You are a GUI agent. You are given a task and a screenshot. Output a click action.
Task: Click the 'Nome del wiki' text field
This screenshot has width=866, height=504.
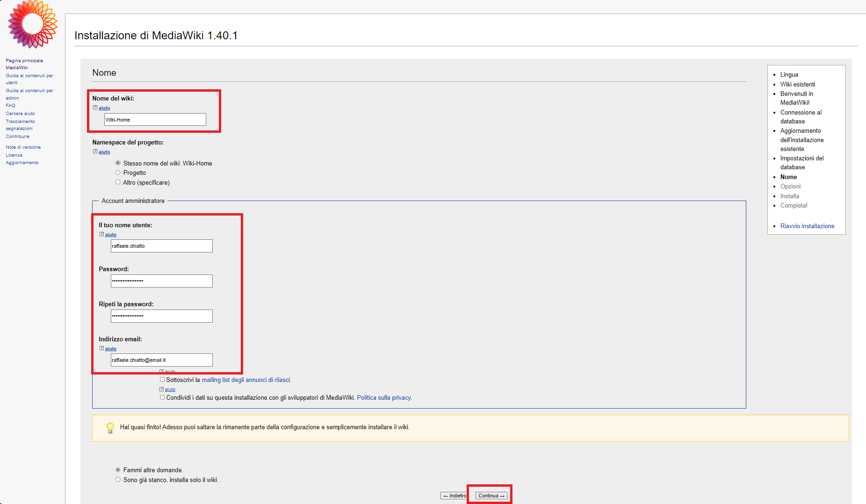[x=155, y=120]
